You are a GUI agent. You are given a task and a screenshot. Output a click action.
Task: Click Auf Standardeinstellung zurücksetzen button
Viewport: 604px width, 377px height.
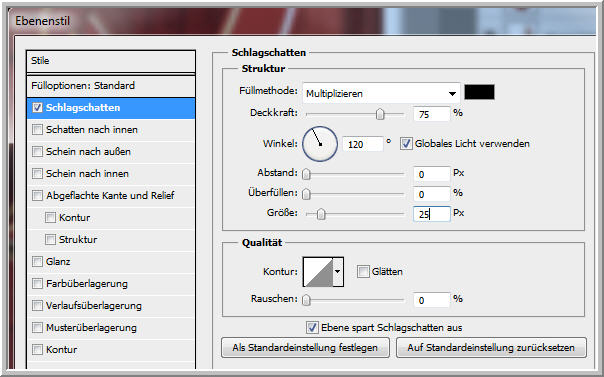491,348
